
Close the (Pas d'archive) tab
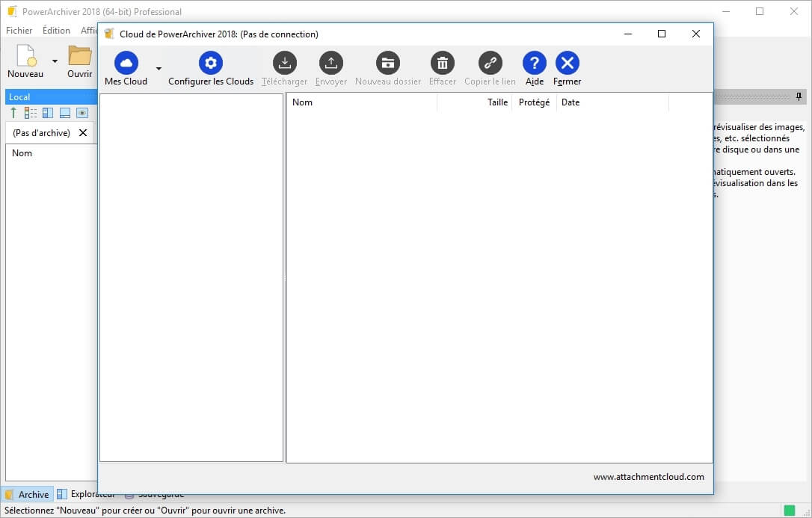pos(83,133)
